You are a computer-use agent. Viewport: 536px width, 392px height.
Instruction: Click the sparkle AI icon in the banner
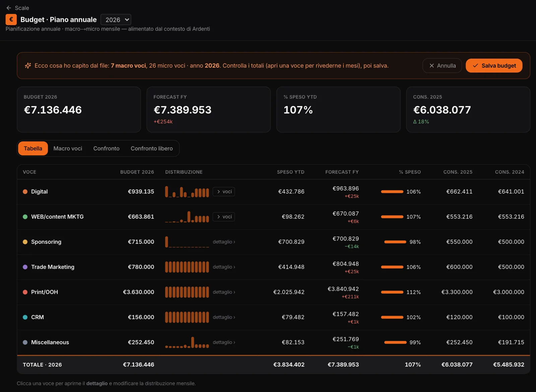tap(28, 66)
